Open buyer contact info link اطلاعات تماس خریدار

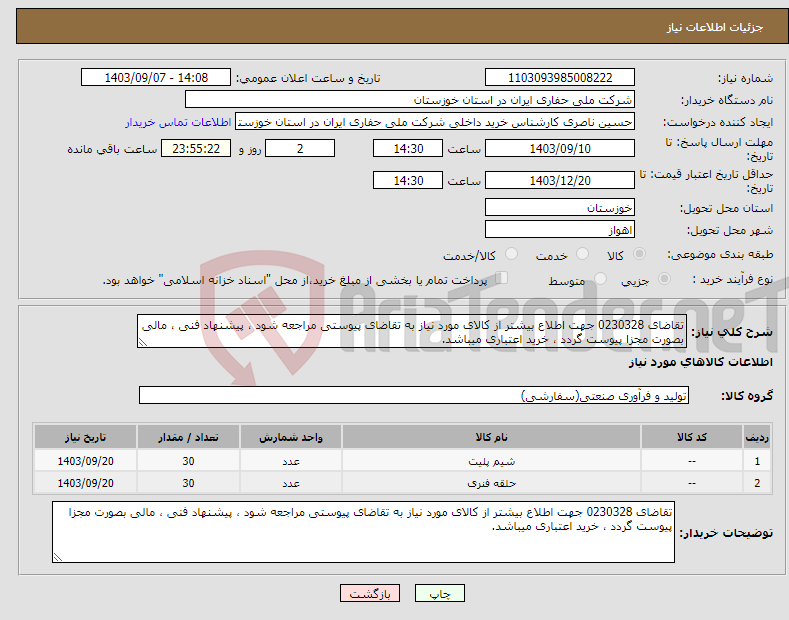pyautogui.click(x=178, y=122)
